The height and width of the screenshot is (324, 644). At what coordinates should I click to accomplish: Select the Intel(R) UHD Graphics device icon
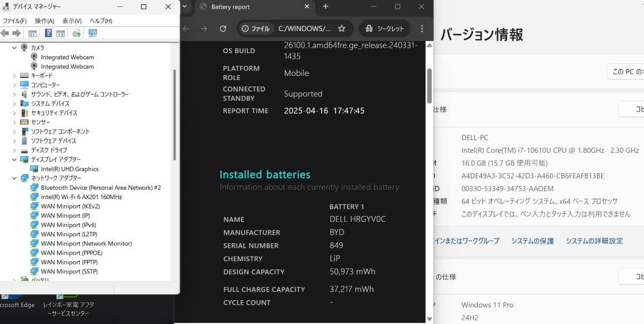point(34,169)
